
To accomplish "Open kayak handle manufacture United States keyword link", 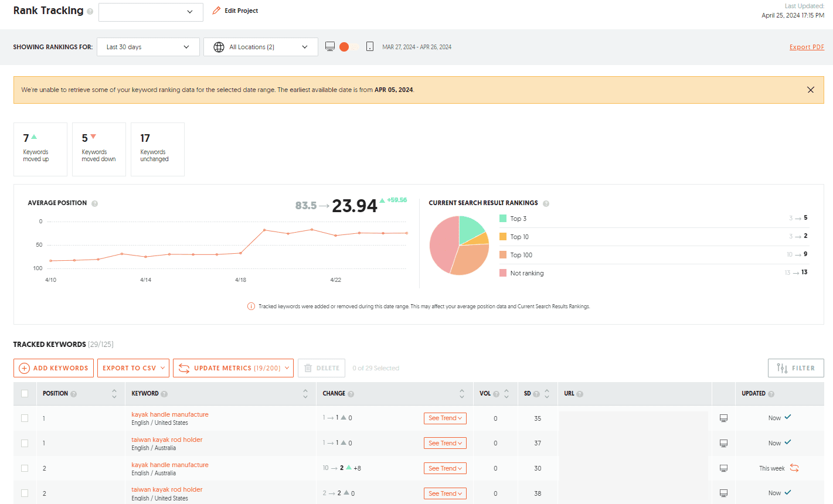I will pos(170,414).
